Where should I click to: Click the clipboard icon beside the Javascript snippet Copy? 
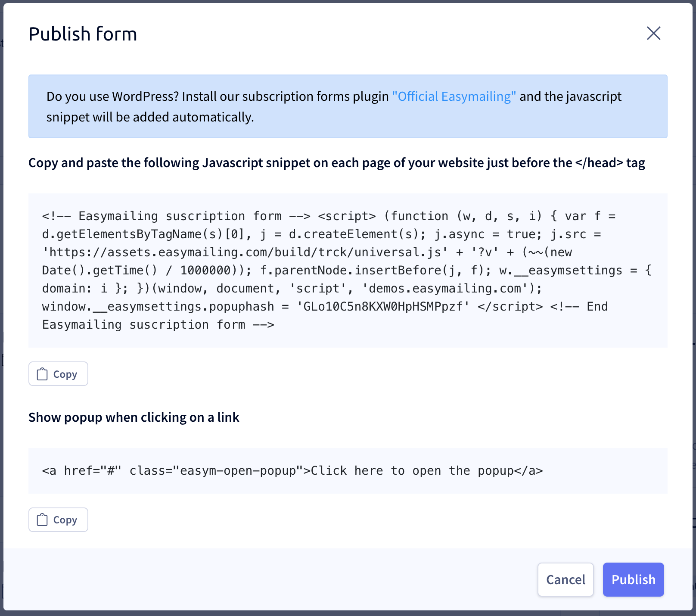42,374
